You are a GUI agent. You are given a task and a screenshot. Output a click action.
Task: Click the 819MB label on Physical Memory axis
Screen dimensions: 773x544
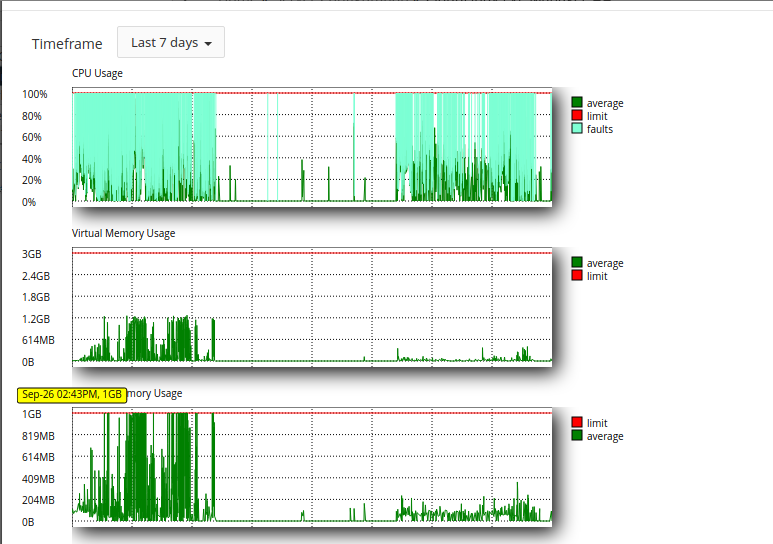38,436
